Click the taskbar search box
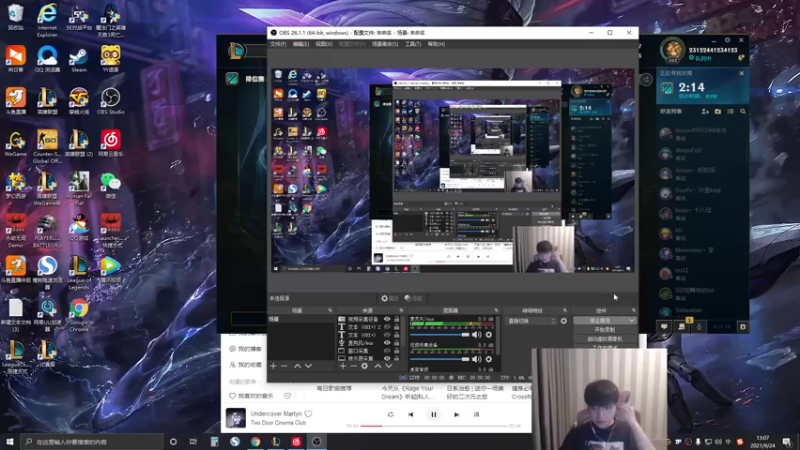Image resolution: width=800 pixels, height=450 pixels. (x=92, y=442)
